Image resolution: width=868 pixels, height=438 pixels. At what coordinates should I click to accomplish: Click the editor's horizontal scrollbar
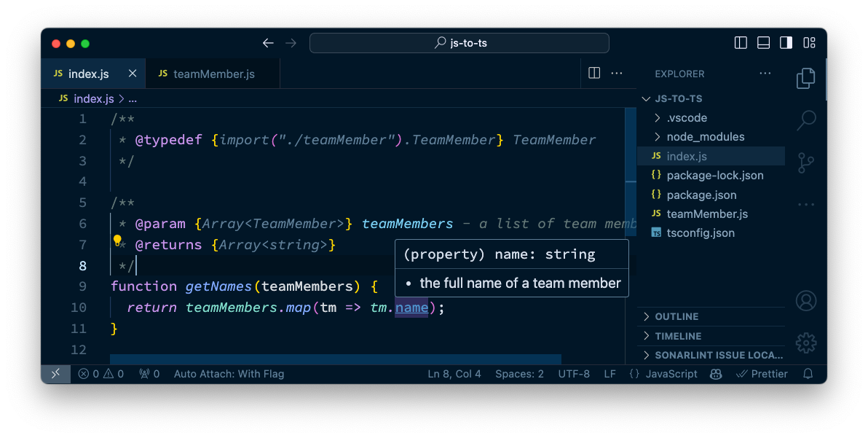tap(335, 359)
